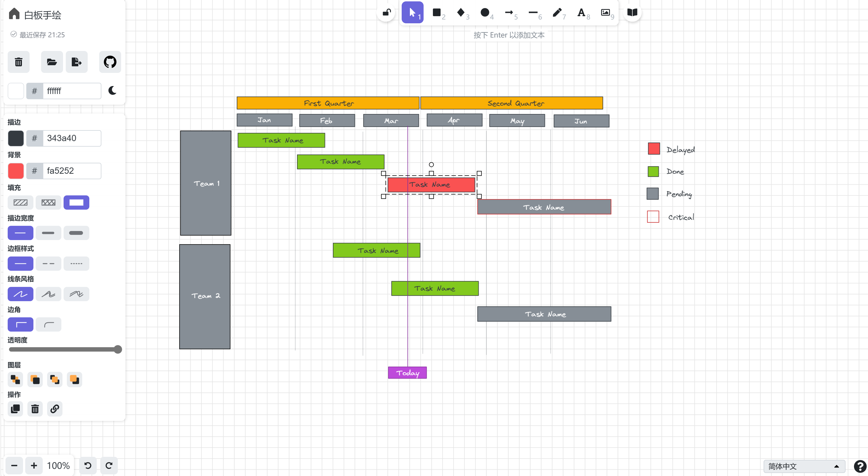Toggle the keep-tool-active lock
This screenshot has height=476, width=868.
pyautogui.click(x=386, y=12)
